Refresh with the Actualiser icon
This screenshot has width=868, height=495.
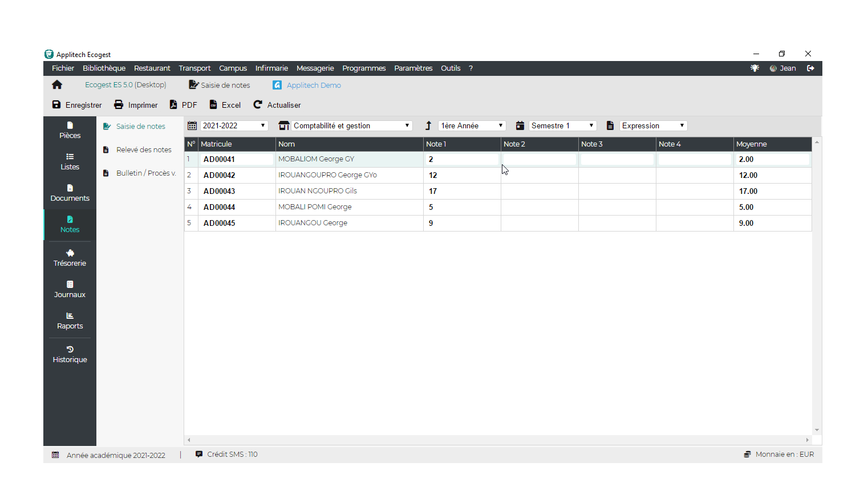point(258,105)
